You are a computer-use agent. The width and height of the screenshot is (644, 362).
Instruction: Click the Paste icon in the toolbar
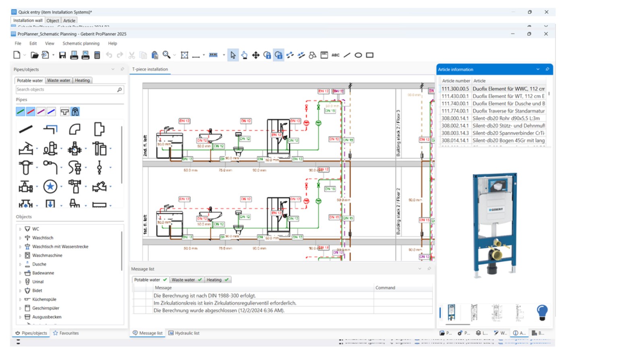pos(155,55)
